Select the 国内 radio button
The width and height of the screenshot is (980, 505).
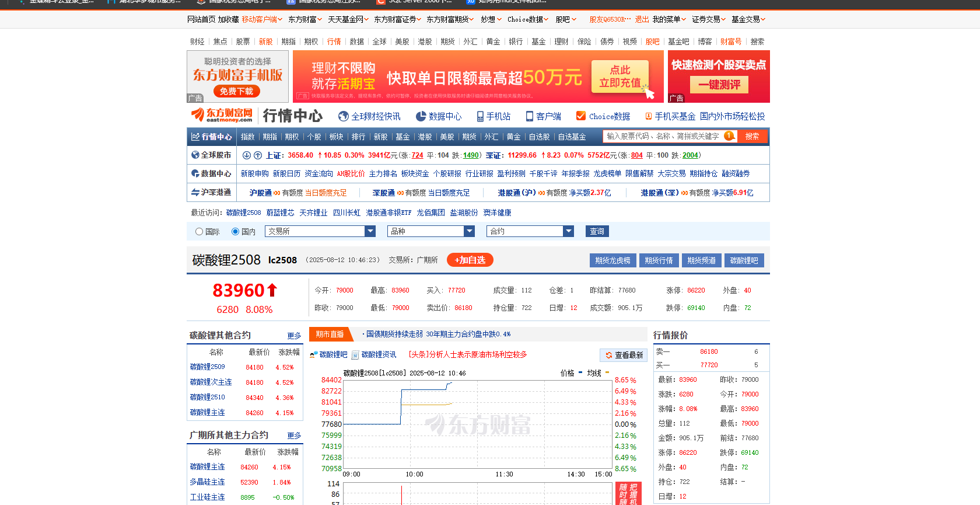pos(235,232)
